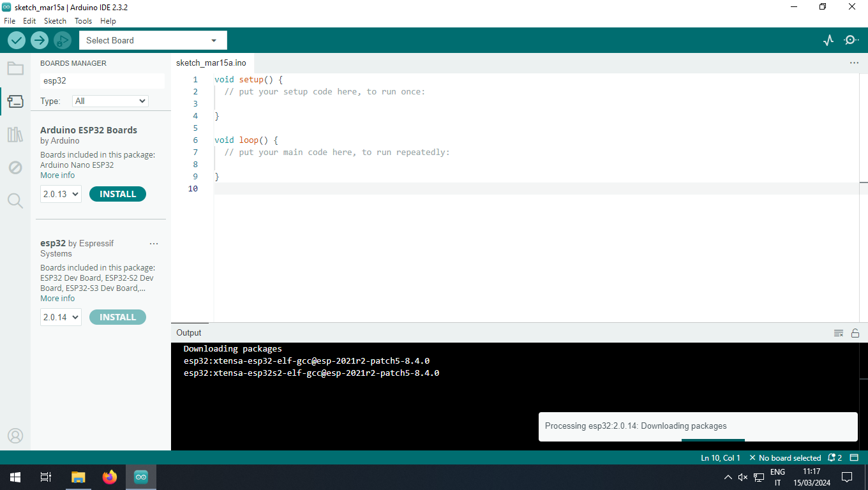Open the Serial Monitor icon
Viewport: 868px width, 490px height.
pos(851,40)
